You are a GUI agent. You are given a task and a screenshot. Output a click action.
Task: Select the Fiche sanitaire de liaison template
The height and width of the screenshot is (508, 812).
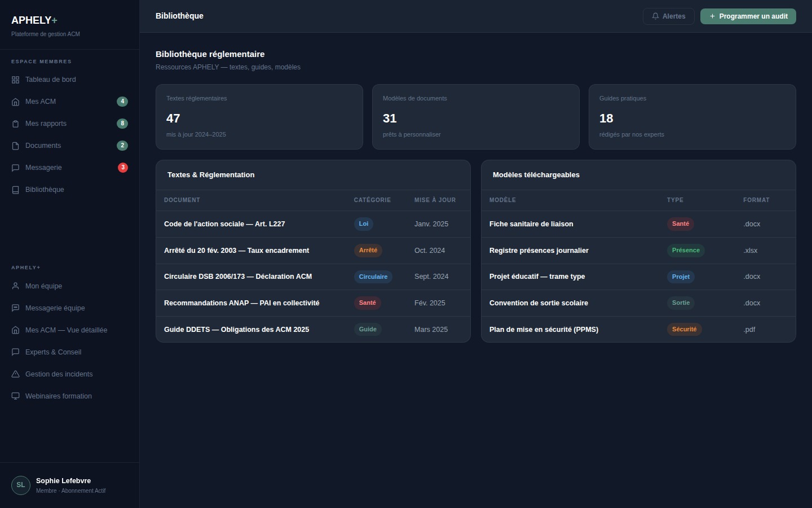(x=531, y=224)
